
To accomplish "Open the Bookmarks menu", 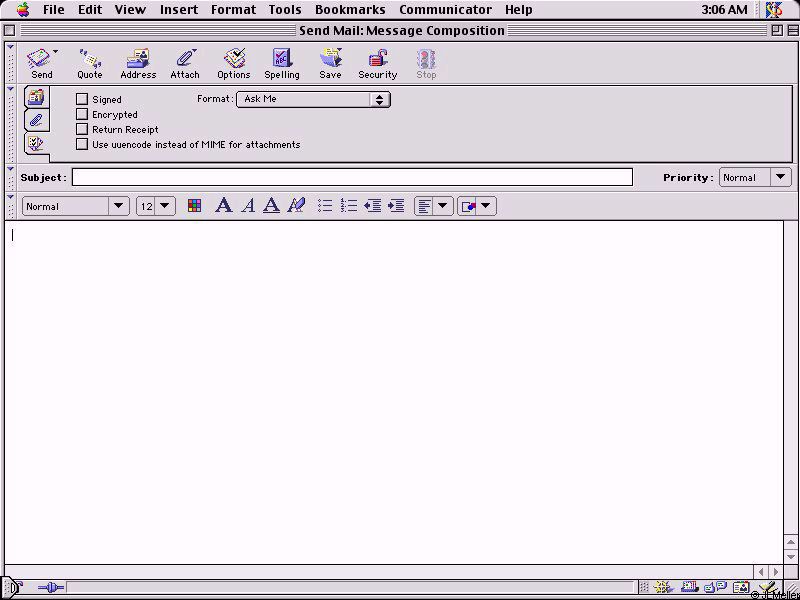I will pos(350,10).
